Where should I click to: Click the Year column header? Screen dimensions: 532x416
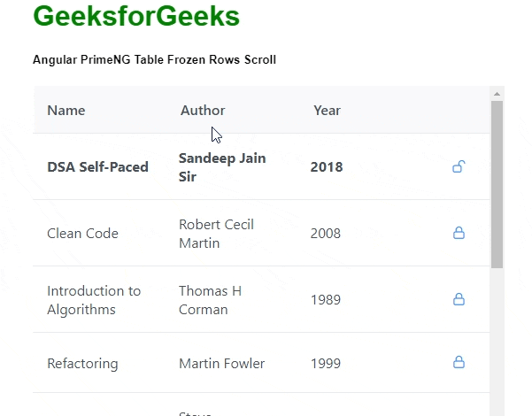click(327, 111)
